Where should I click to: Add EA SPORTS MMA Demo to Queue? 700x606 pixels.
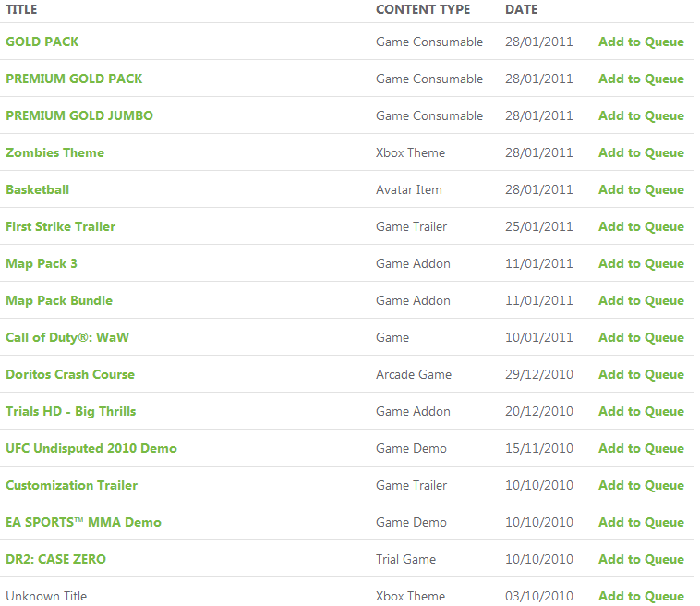coord(641,522)
